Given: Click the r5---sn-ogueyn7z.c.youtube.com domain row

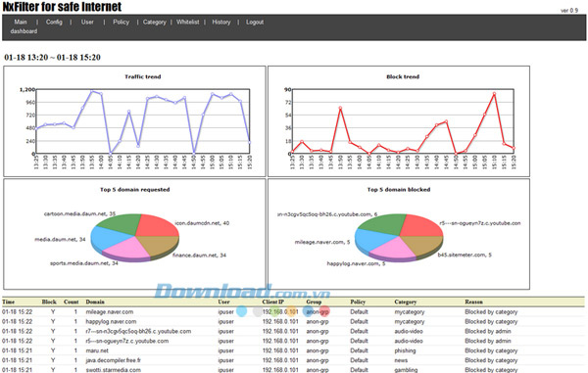Looking at the screenshot, I should click(x=127, y=341).
